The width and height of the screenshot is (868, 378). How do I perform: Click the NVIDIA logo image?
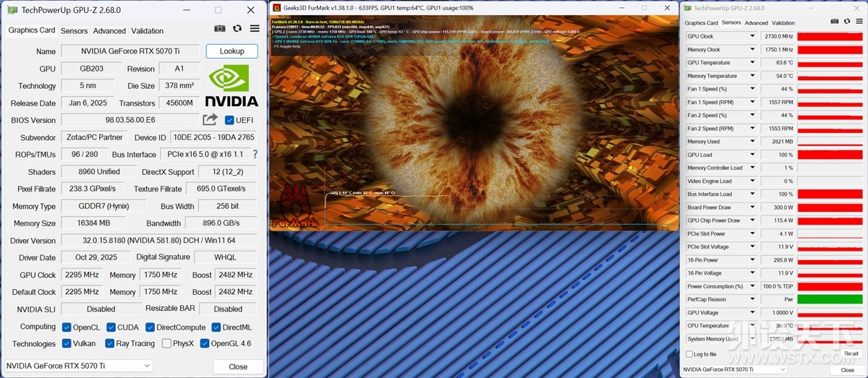(x=231, y=85)
